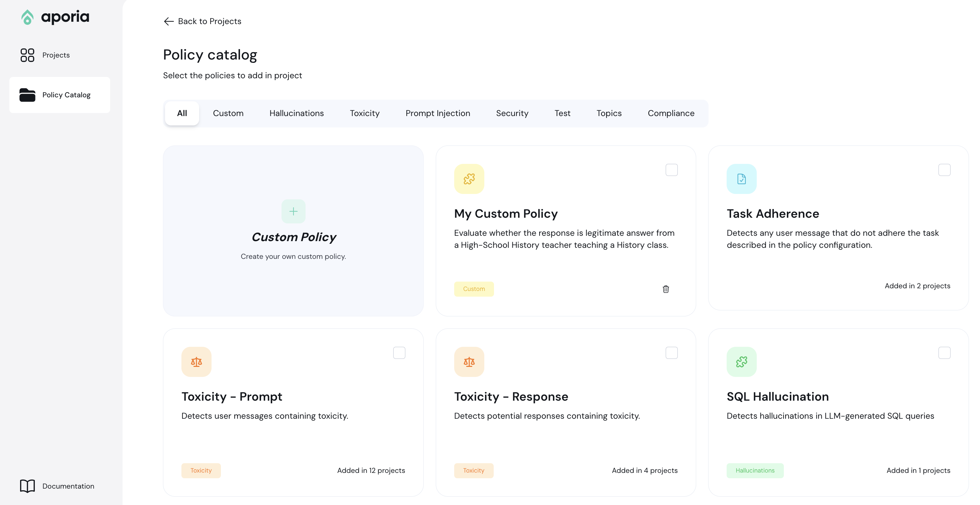Click the Task Adherence document icon
This screenshot has height=505, width=980.
click(x=741, y=179)
